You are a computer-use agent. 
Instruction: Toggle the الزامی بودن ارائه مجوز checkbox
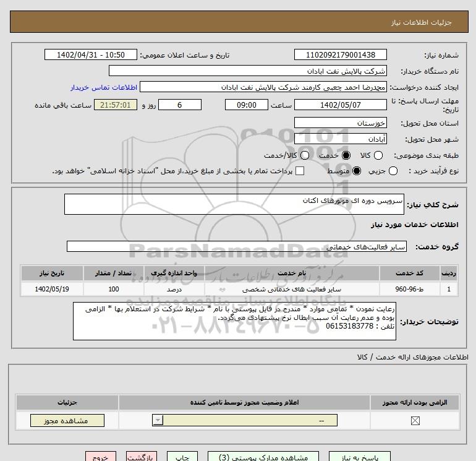pos(414,421)
